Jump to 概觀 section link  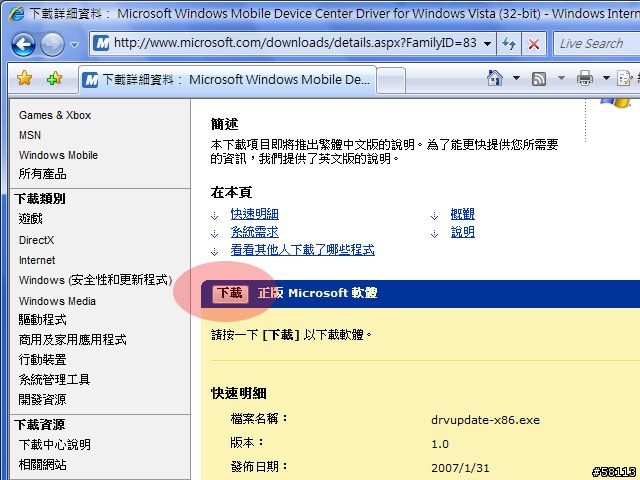(x=463, y=214)
